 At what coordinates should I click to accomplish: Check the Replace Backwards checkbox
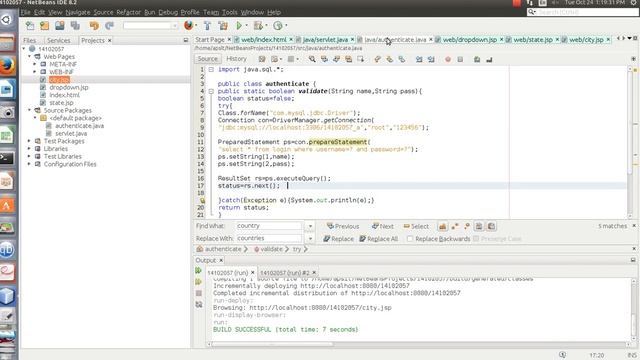coord(410,239)
